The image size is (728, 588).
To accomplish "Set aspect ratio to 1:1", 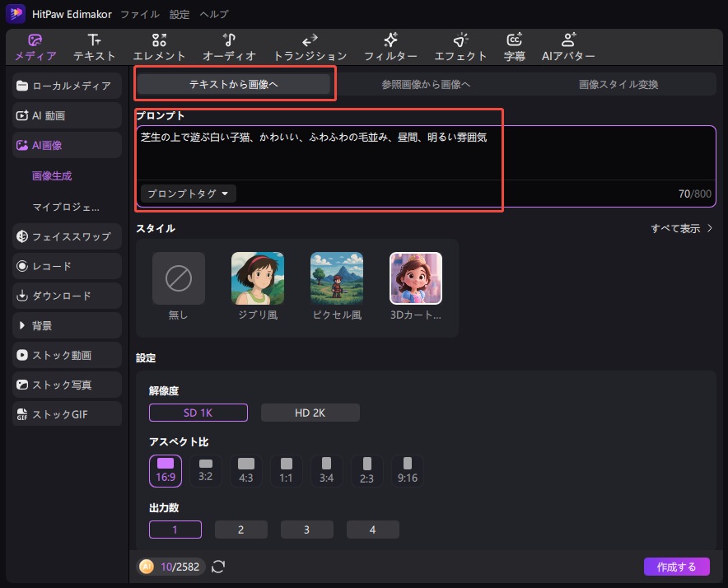I will click(286, 471).
